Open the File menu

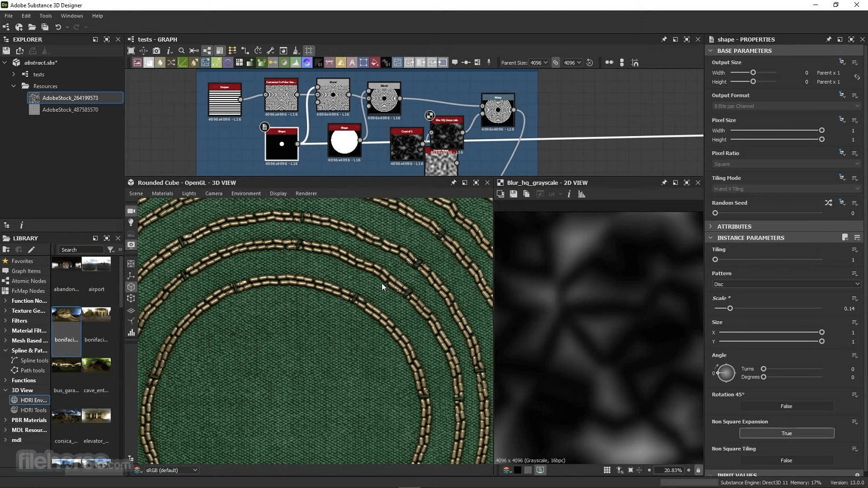[8, 16]
